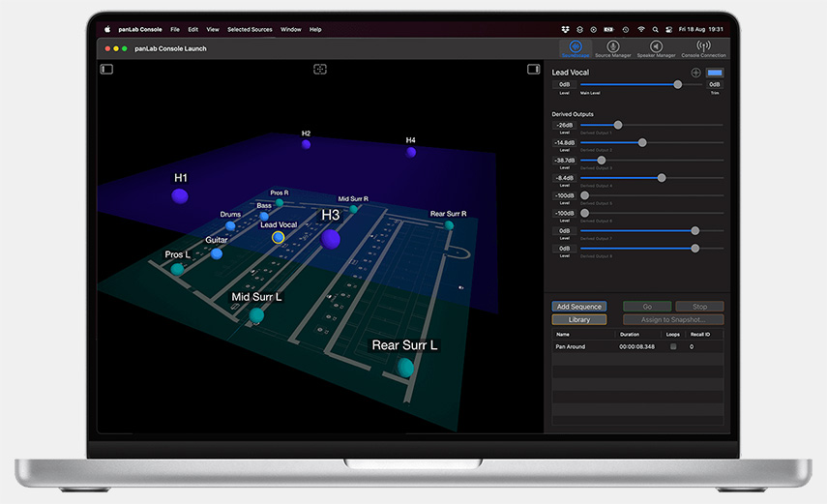Viewport: 827px width, 504px height.
Task: Click the Add Sequence button
Action: 579,307
